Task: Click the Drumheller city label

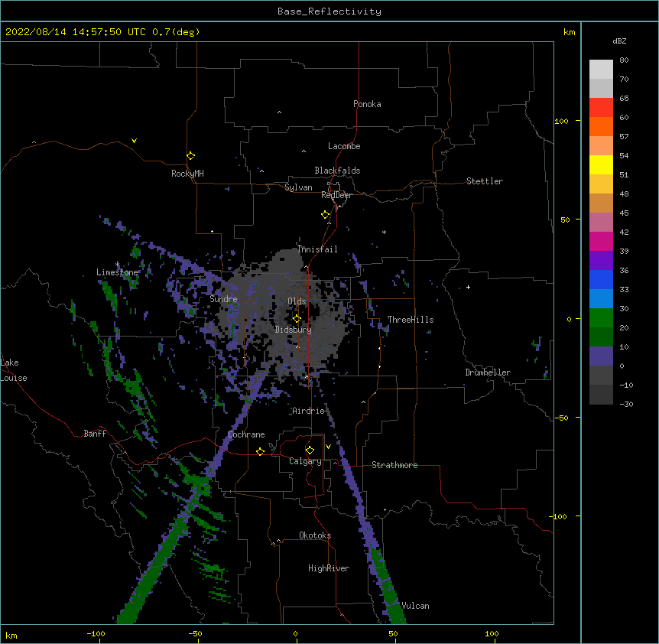Action: [488, 372]
